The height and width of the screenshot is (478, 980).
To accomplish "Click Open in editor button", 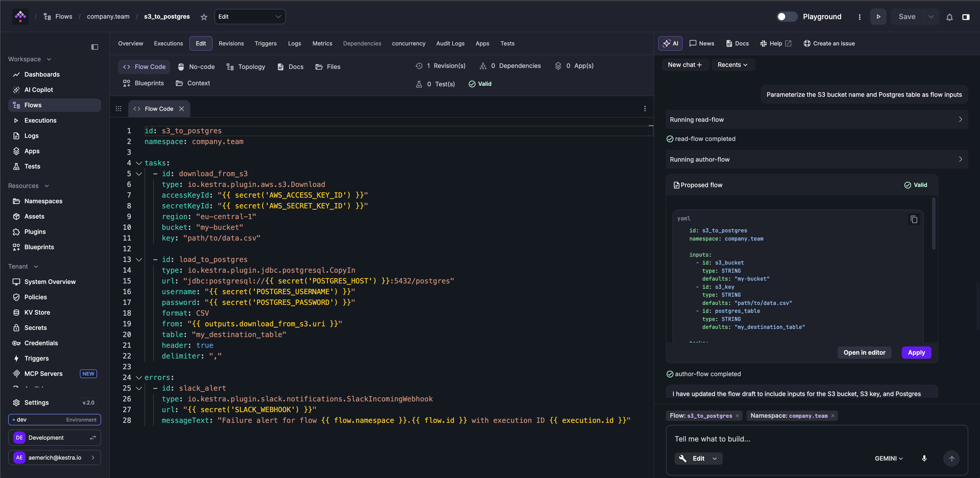I will 864,352.
